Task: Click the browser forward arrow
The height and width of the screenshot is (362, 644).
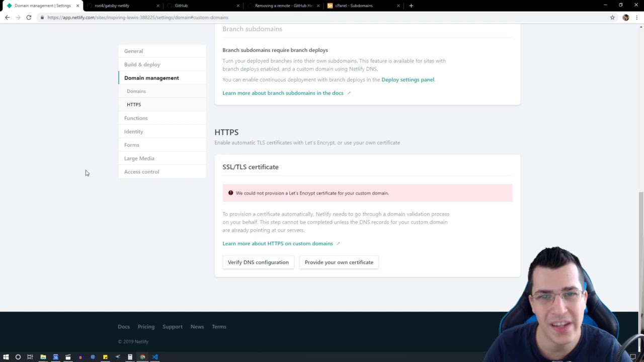Action: coord(18,17)
